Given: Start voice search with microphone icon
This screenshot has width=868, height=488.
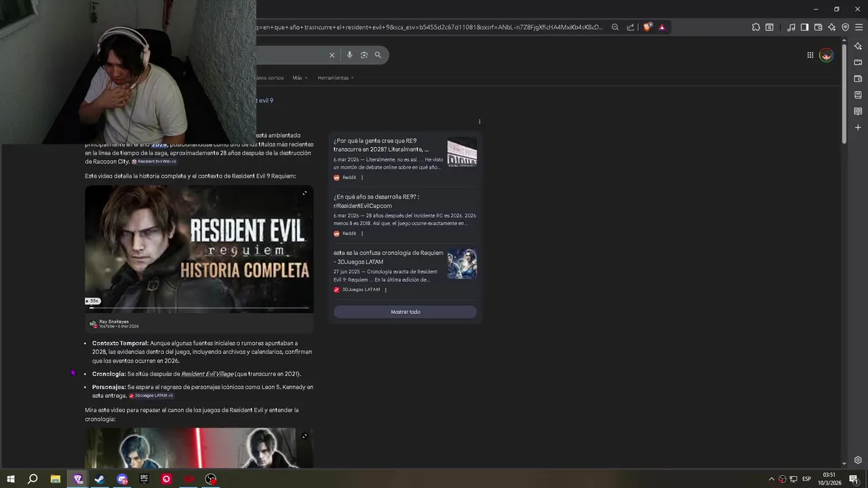Looking at the screenshot, I should coord(349,55).
